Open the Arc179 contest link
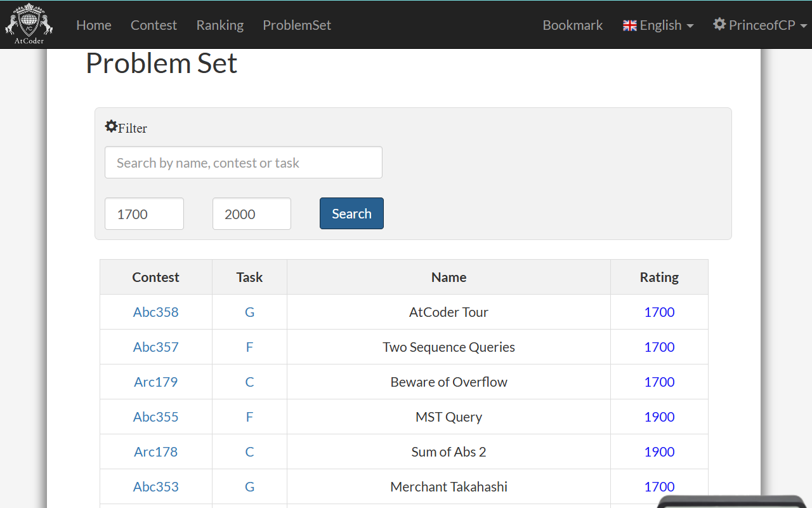Viewport: 812px width, 508px height. 155,382
